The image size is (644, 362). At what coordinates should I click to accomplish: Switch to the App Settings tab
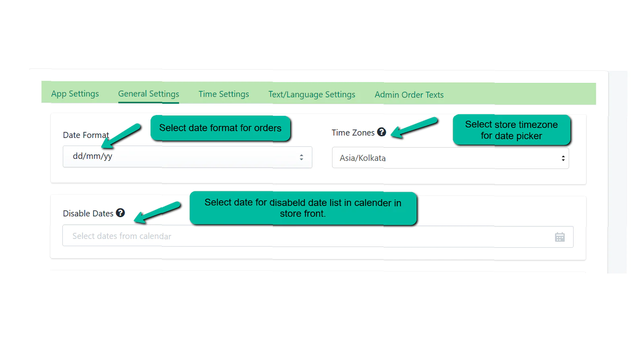point(75,94)
